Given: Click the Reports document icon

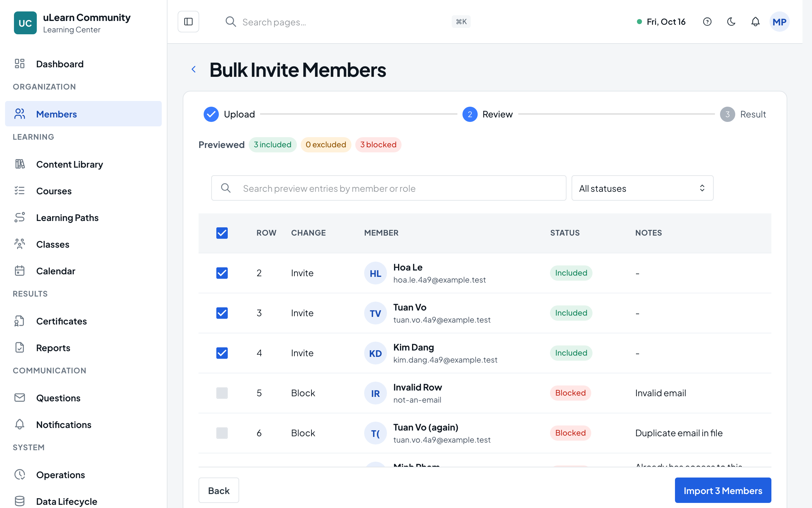Looking at the screenshot, I should [20, 347].
